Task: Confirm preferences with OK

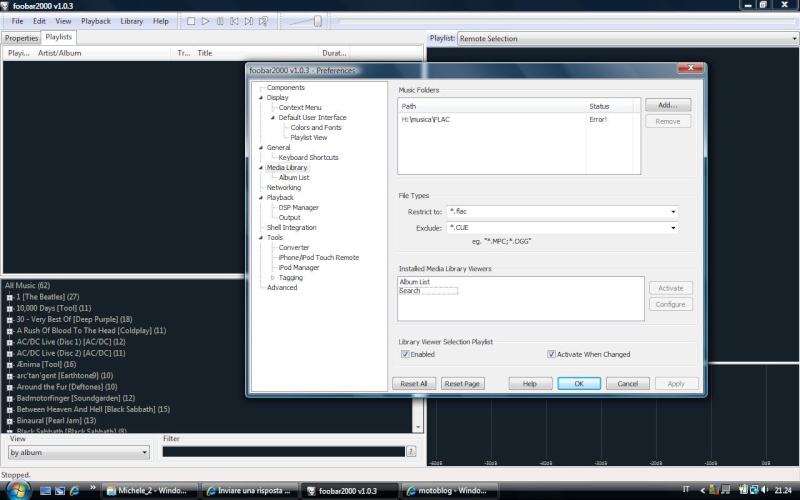Action: 579,384
